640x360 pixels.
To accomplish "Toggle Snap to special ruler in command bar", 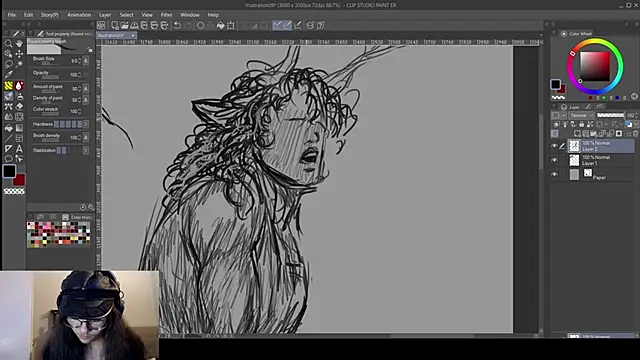I will tap(287, 25).
